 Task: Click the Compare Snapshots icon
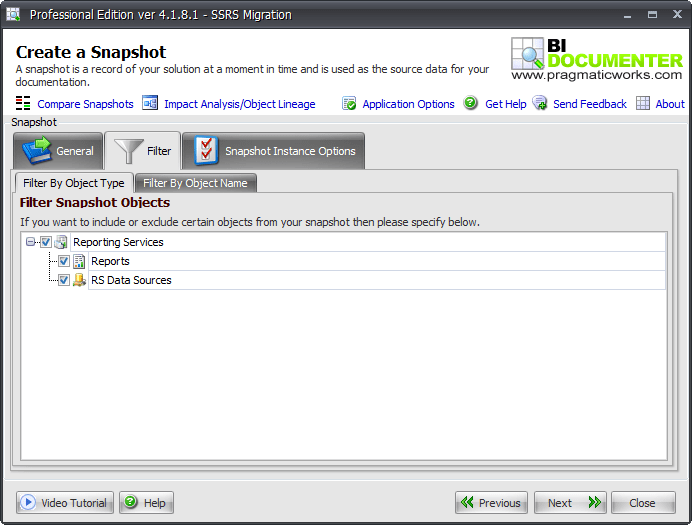click(x=23, y=103)
